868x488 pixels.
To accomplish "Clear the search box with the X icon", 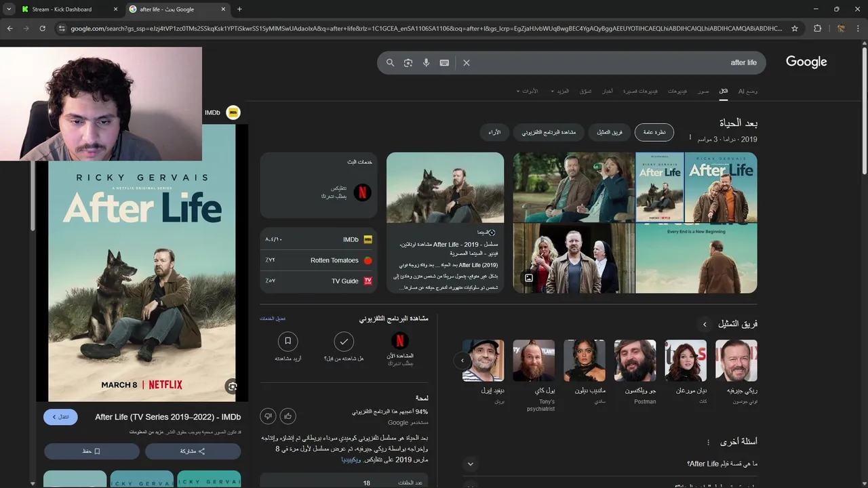I will 467,62.
